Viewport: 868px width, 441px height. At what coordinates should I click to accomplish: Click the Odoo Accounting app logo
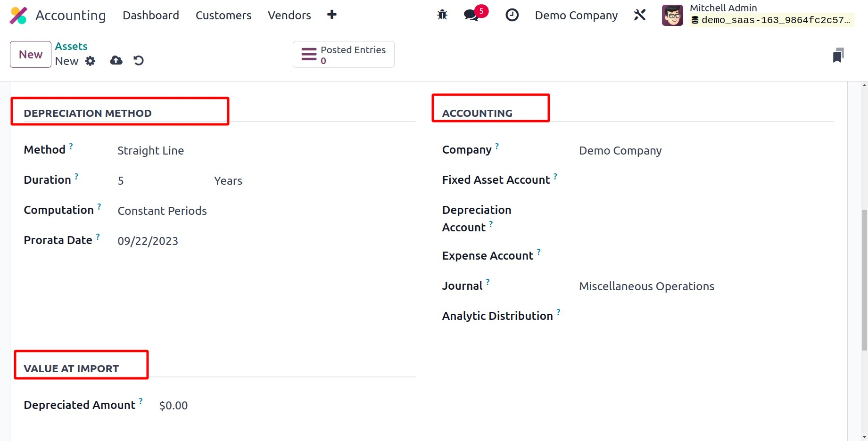tap(18, 16)
